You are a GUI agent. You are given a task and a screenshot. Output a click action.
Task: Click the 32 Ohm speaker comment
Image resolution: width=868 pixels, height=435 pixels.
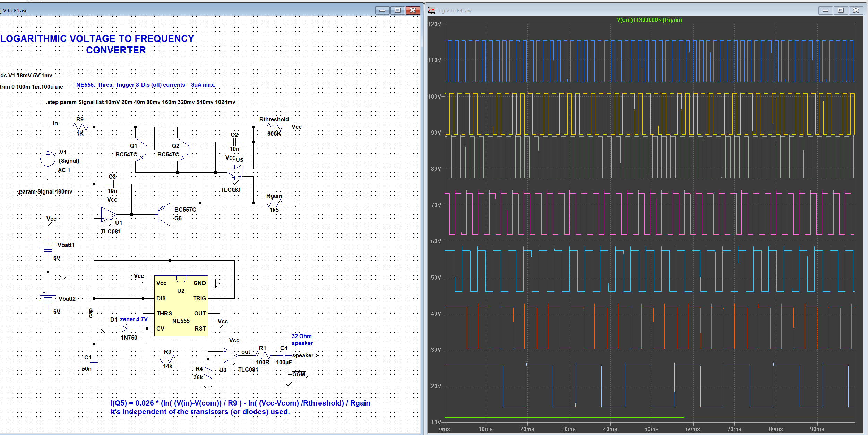302,340
